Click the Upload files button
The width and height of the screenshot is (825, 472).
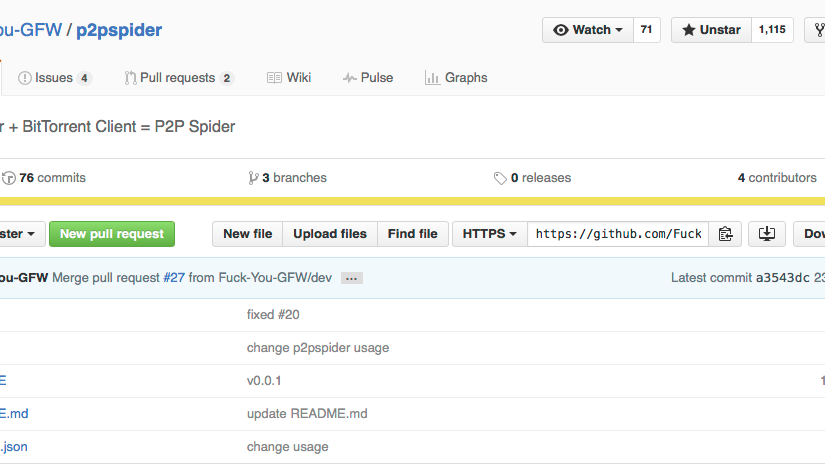click(x=330, y=234)
